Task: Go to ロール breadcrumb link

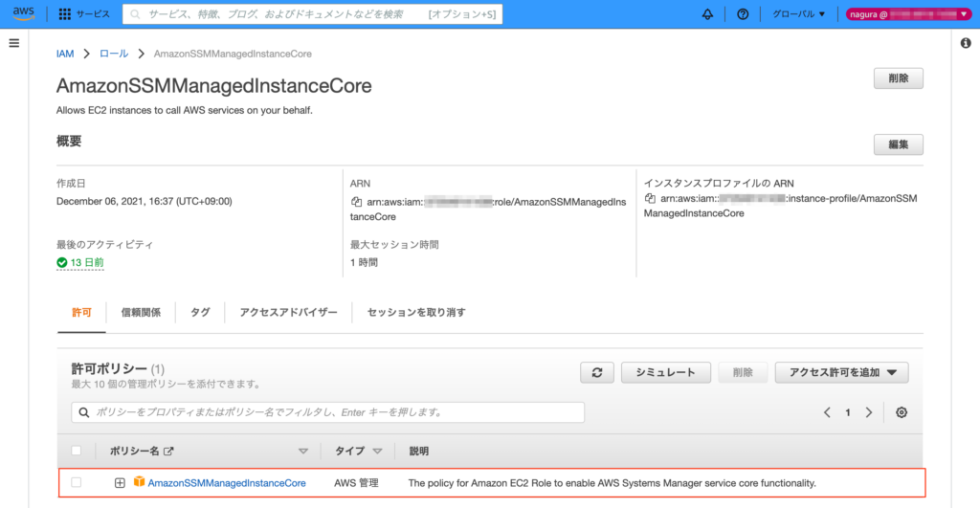Action: coord(114,54)
